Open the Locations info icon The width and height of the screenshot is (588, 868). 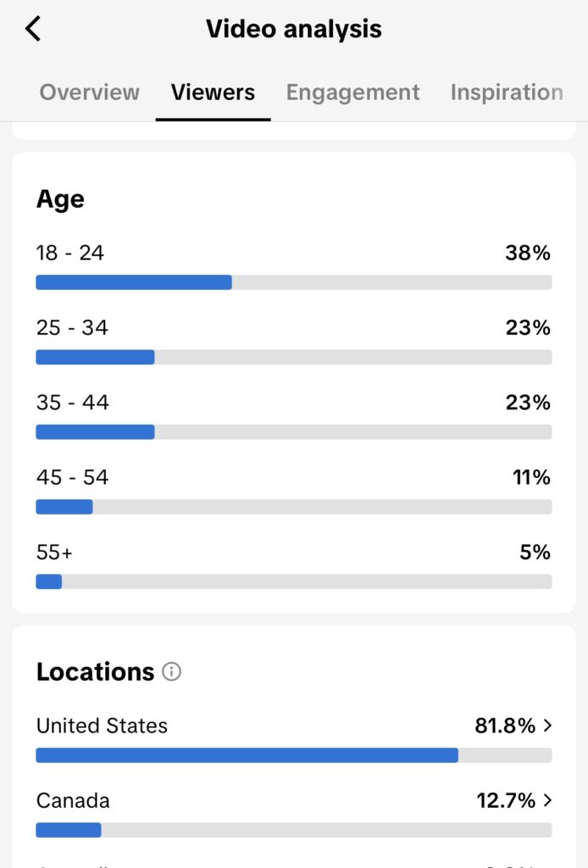tap(171, 672)
